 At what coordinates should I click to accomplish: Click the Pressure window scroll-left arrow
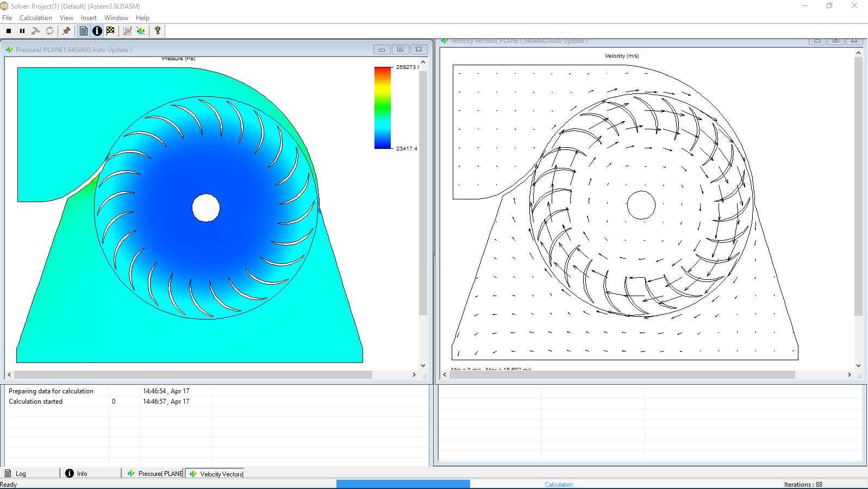point(9,374)
